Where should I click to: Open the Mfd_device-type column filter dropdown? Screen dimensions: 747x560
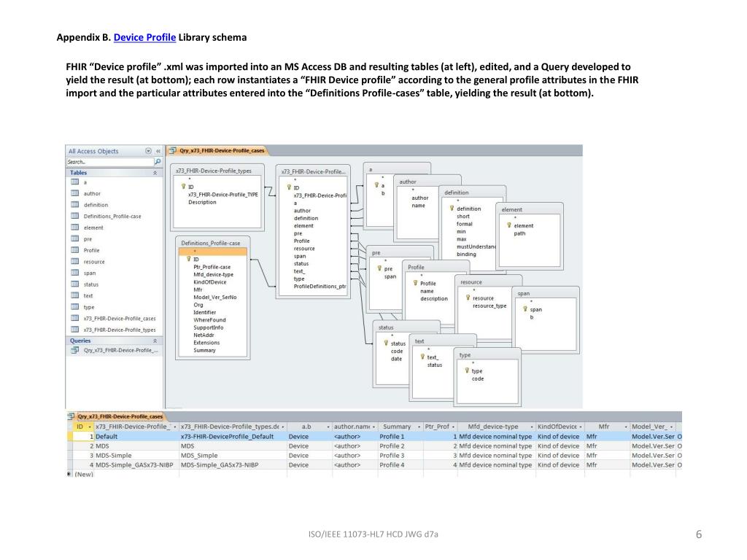coord(531,427)
